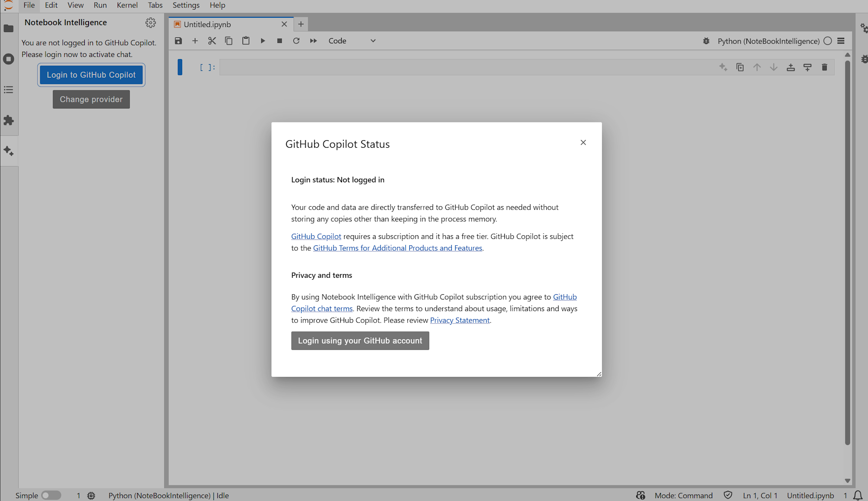
Task: Open Notebook Intelligence settings gear
Action: tap(151, 23)
